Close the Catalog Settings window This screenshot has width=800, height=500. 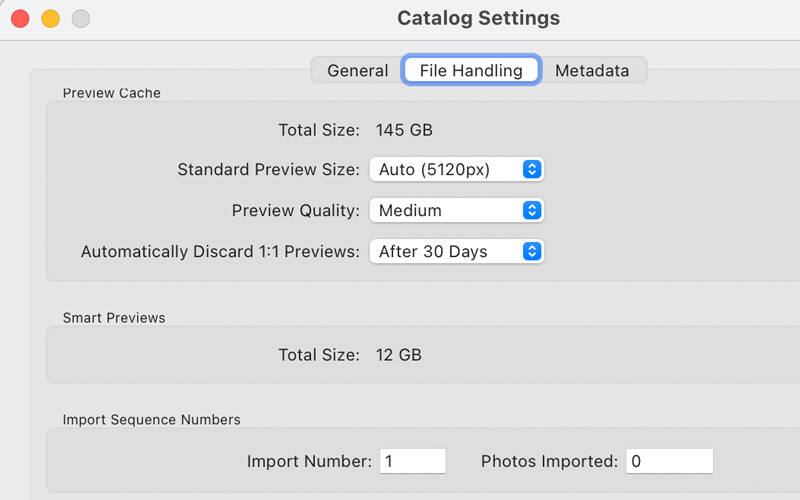pyautogui.click(x=19, y=18)
